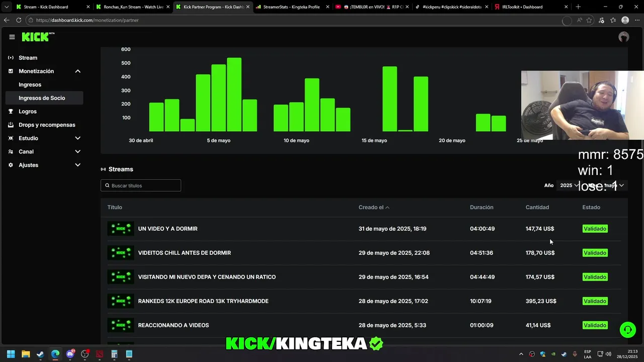The image size is (644, 362).
Task: Switch to StreamerStats Kingteka Profile tab
Action: (x=291, y=7)
